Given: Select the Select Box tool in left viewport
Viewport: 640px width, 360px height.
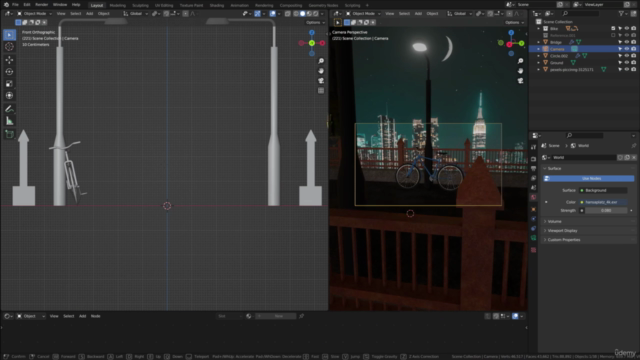Looking at the screenshot, I should point(9,35).
